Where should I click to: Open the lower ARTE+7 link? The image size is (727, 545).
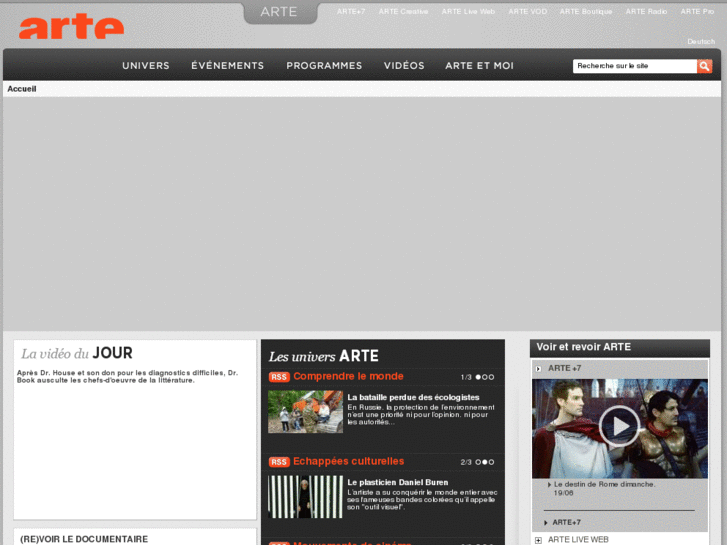tap(567, 523)
